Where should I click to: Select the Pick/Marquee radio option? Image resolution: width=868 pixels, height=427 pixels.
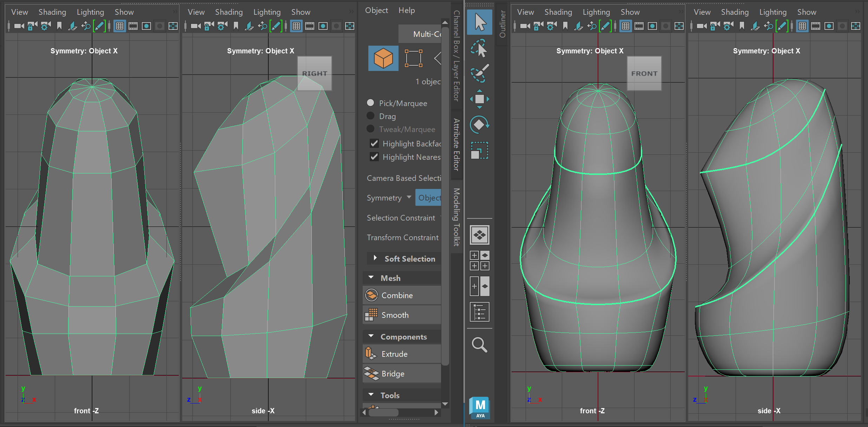click(x=370, y=103)
